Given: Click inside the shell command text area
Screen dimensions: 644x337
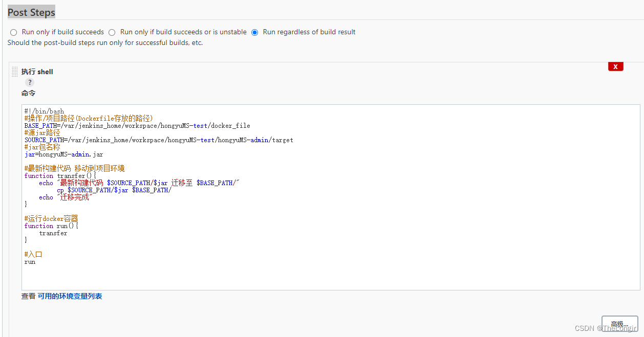Looking at the screenshot, I should [x=331, y=197].
